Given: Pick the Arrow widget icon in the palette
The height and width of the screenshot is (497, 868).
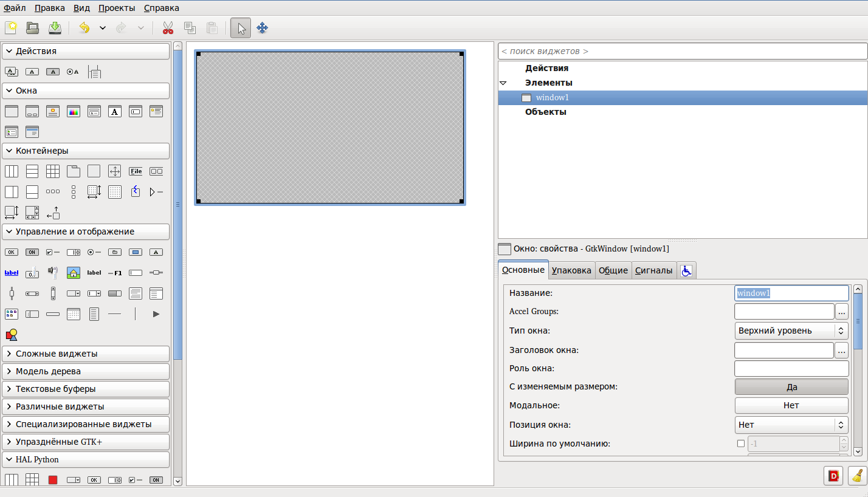Looking at the screenshot, I should (156, 314).
